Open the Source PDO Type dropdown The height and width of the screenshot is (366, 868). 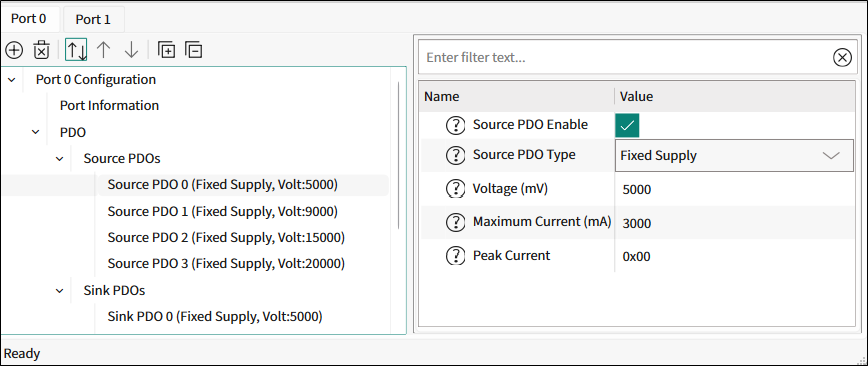(x=734, y=156)
